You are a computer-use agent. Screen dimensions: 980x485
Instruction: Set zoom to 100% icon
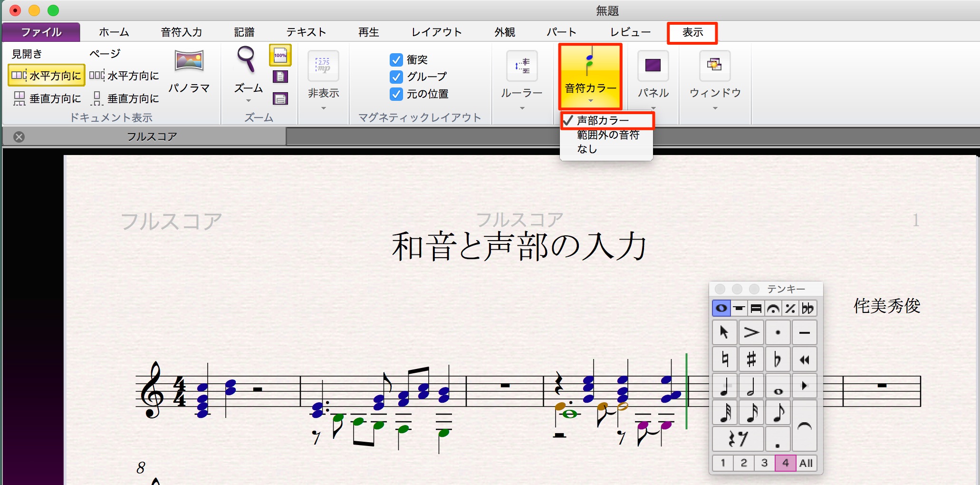[280, 55]
